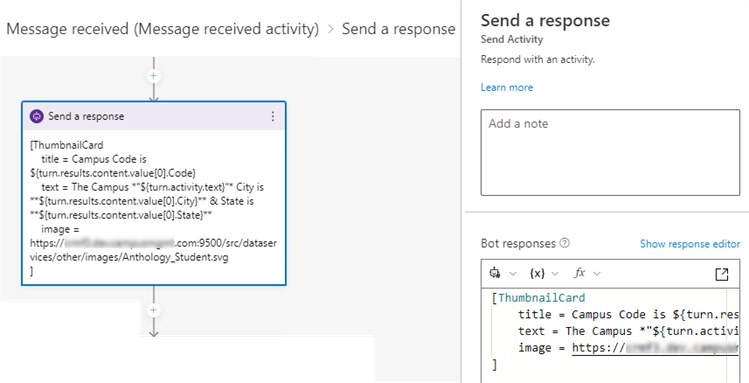Click Show response editor link

coord(690,244)
